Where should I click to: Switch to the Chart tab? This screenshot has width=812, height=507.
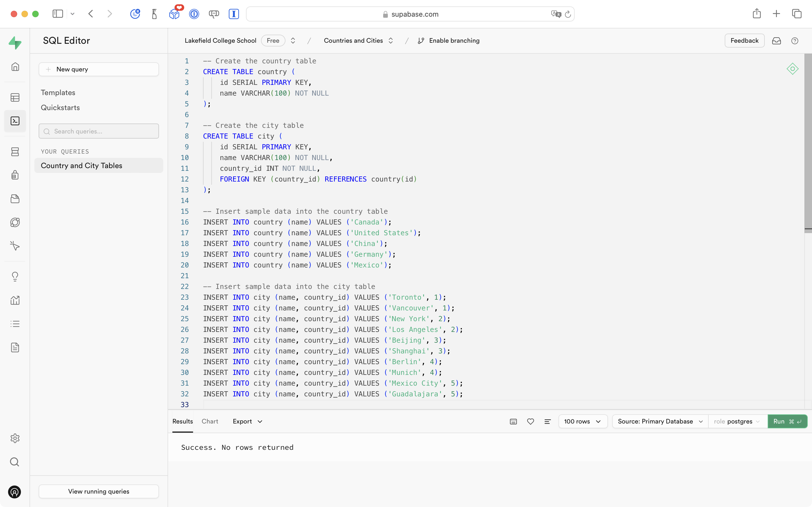pyautogui.click(x=210, y=422)
